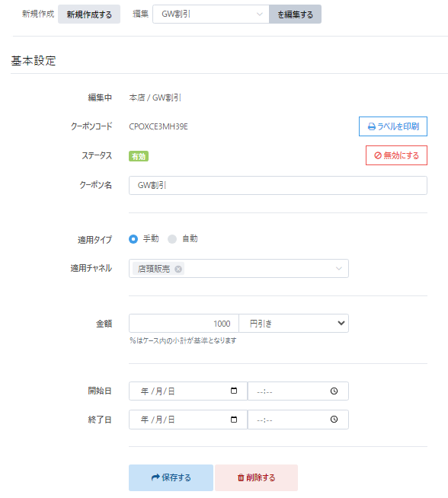Remove the 店頭販売 channel tag
The height and width of the screenshot is (498, 448).
click(178, 269)
